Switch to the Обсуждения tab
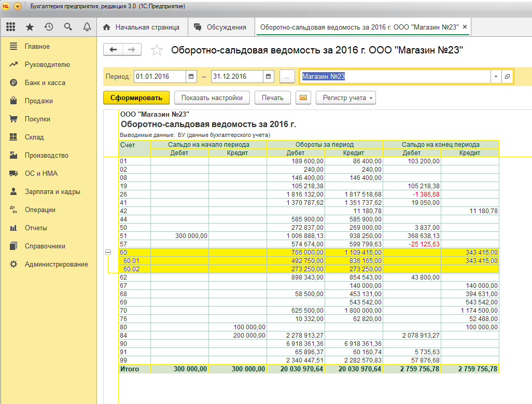This screenshot has width=532, height=404. [220, 27]
